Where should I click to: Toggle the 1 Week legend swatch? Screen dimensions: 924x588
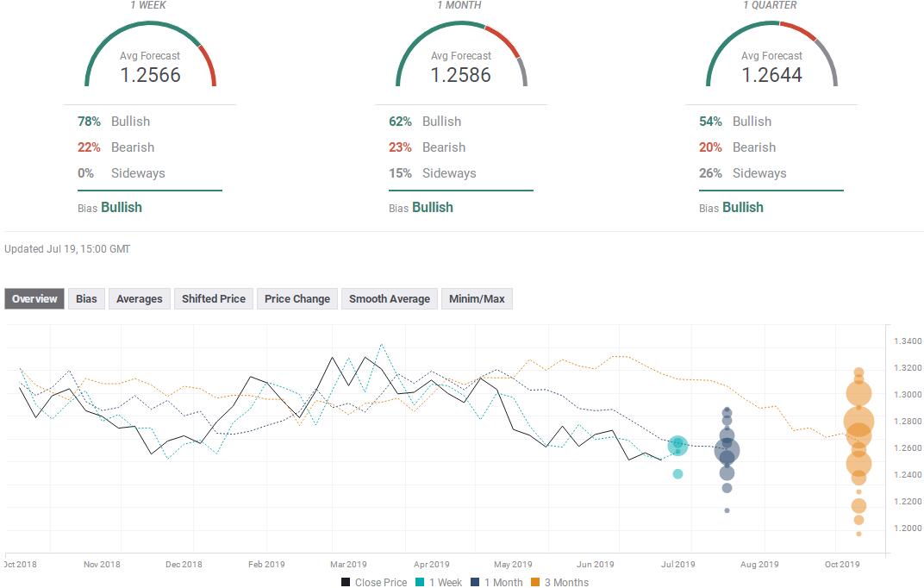420,582
